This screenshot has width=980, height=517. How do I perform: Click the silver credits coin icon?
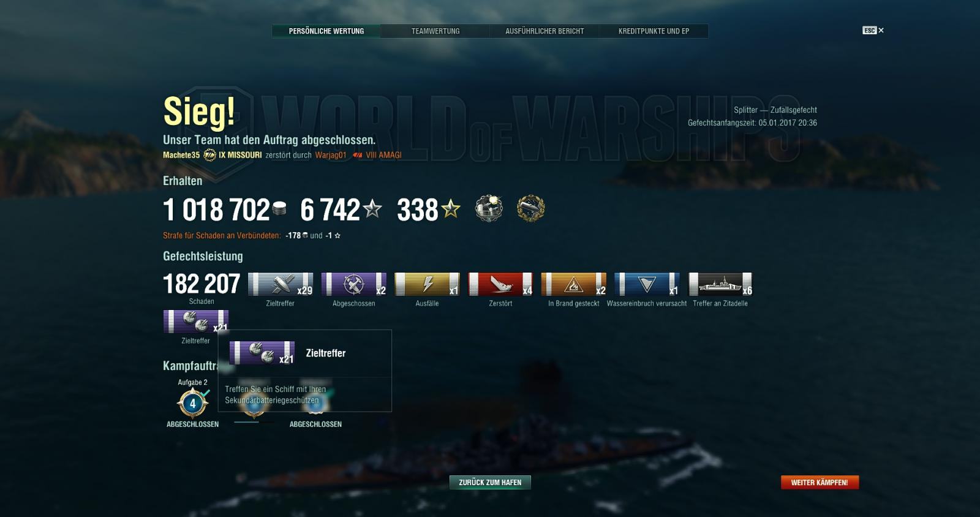coord(279,209)
